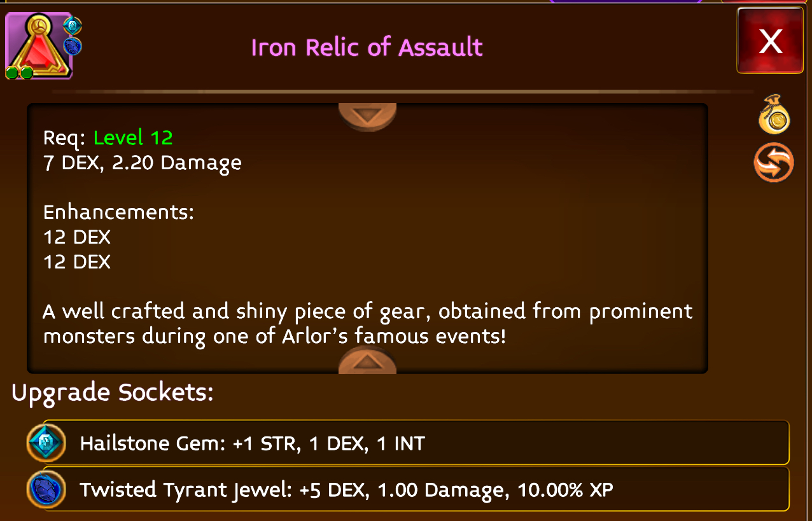Screen dimensions: 812x521
Task: Click green dots on the relic thumbnail
Action: pos(19,73)
